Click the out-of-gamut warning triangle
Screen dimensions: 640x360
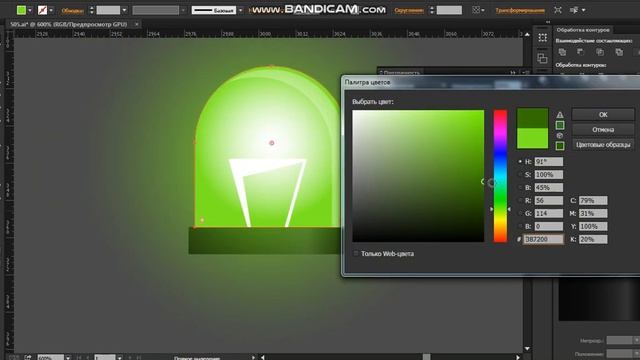click(560, 115)
